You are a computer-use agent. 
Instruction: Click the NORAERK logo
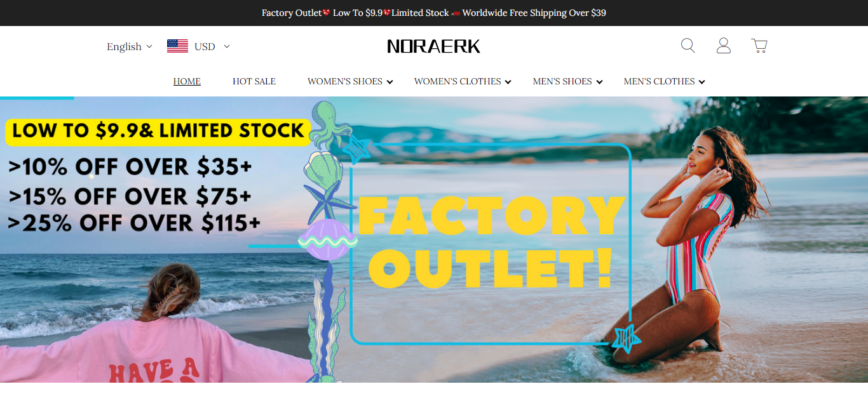point(434,46)
